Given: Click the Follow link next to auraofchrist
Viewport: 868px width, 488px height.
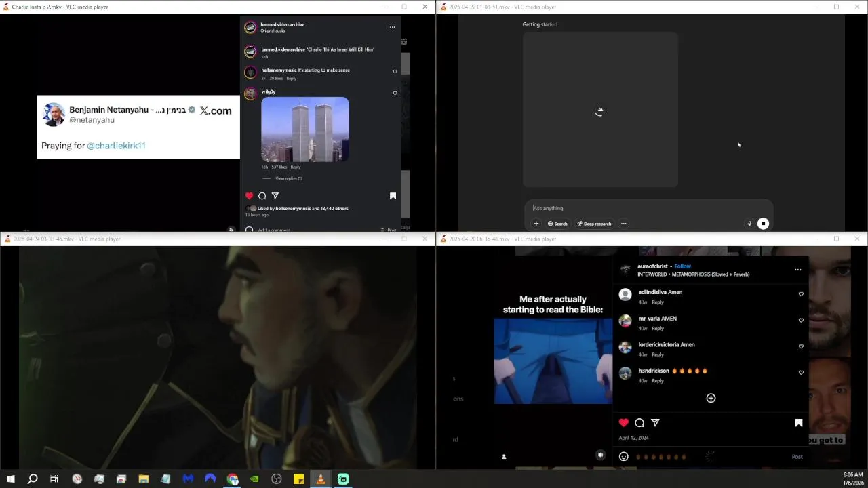Looking at the screenshot, I should (x=683, y=266).
